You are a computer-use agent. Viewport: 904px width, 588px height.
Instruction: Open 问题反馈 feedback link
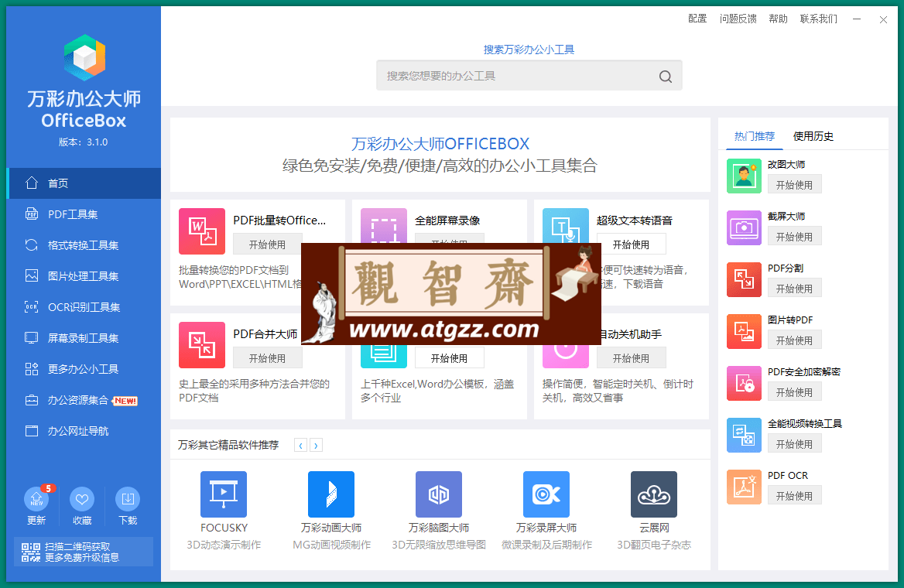pyautogui.click(x=738, y=19)
